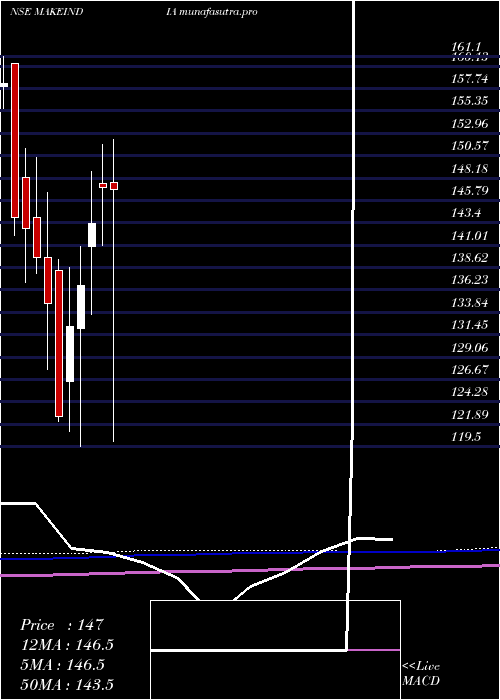Click the 119.5 price axis label
Viewport: 500px width, 700px height.
click(466, 437)
